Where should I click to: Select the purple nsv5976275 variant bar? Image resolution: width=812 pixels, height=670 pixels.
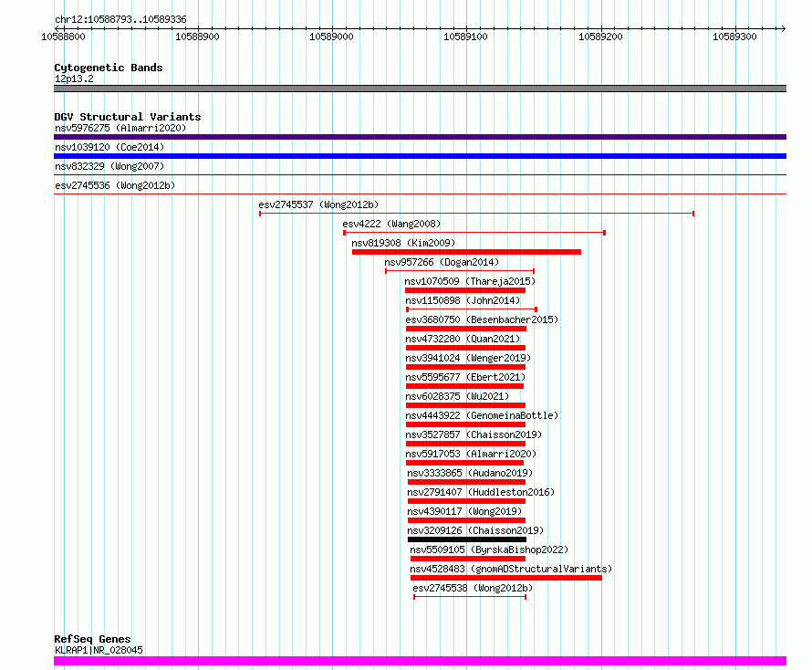tap(420, 137)
